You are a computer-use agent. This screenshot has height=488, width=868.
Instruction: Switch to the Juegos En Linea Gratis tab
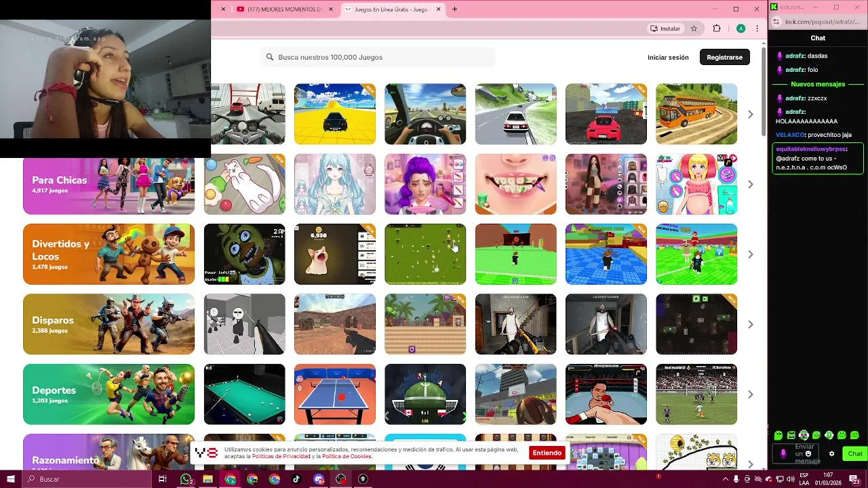391,9
